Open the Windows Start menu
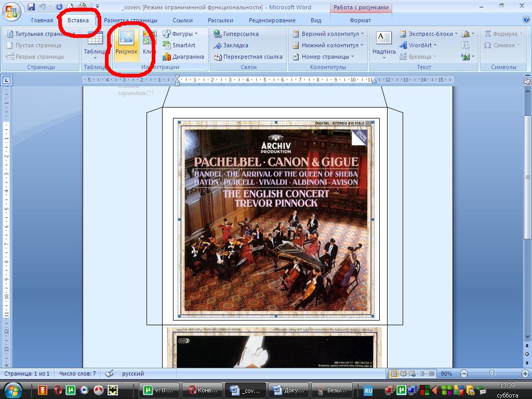This screenshot has width=532, height=399. tap(12, 391)
